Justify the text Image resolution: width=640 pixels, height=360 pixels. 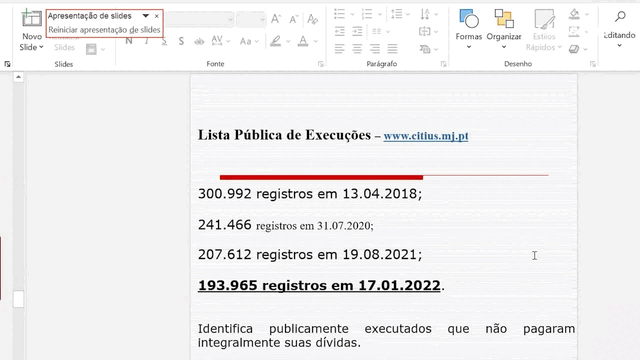[392, 49]
